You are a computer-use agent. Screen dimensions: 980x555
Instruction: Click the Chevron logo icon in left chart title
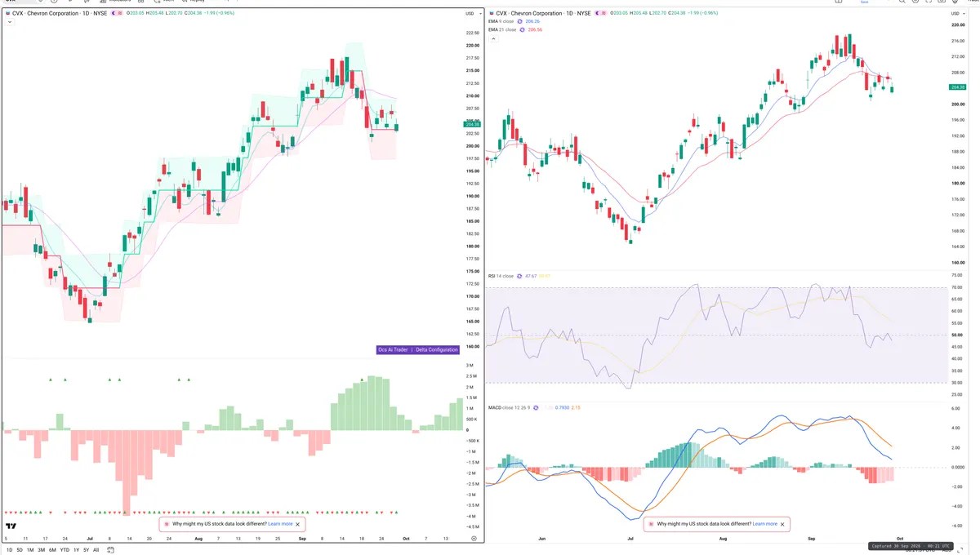pyautogui.click(x=8, y=13)
